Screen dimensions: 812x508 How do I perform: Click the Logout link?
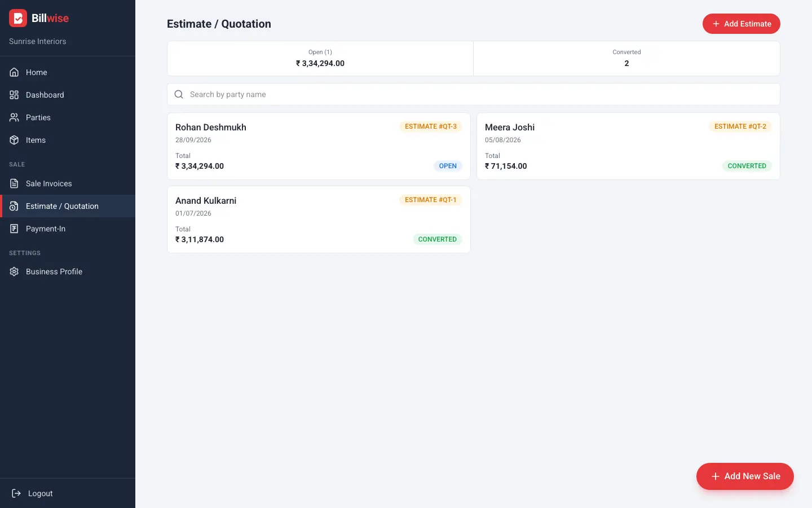tap(68, 493)
